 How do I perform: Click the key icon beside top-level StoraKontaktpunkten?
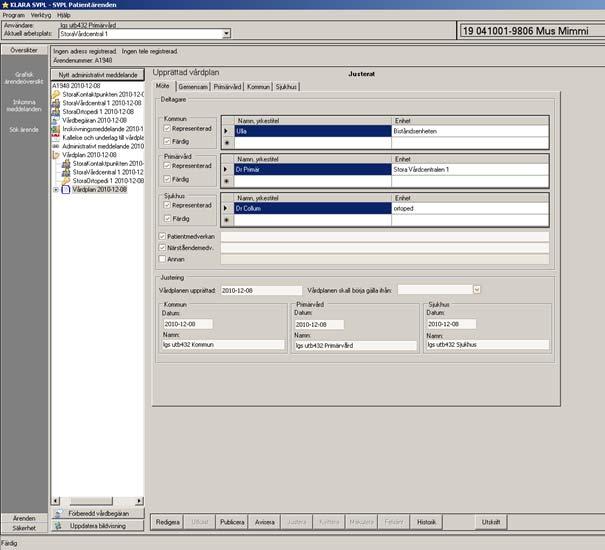tap(56, 95)
